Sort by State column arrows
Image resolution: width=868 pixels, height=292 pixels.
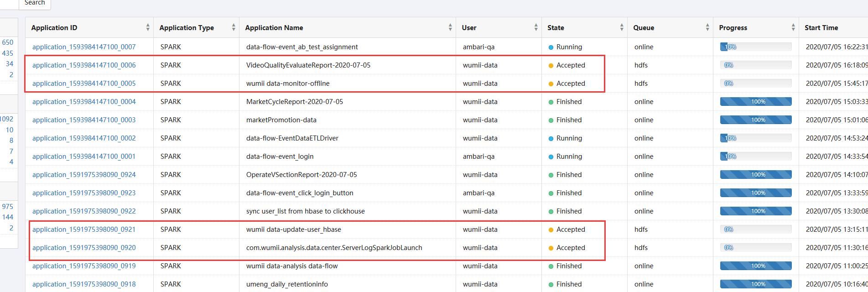622,28
